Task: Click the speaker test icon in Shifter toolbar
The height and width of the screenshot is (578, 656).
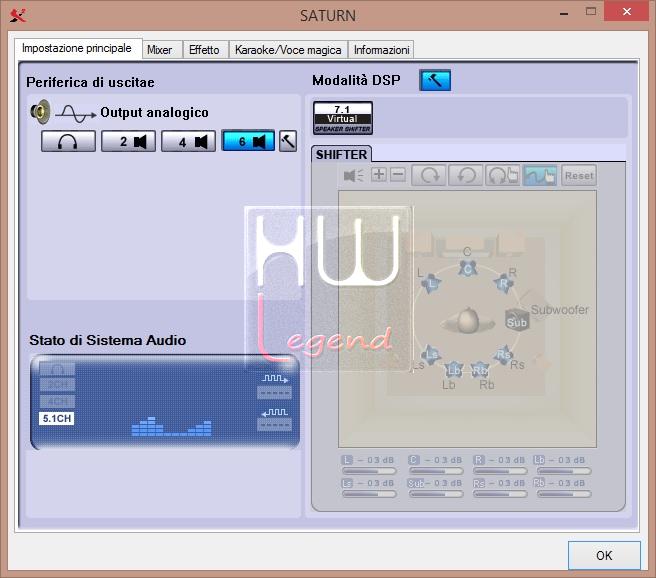Action: coord(354,175)
